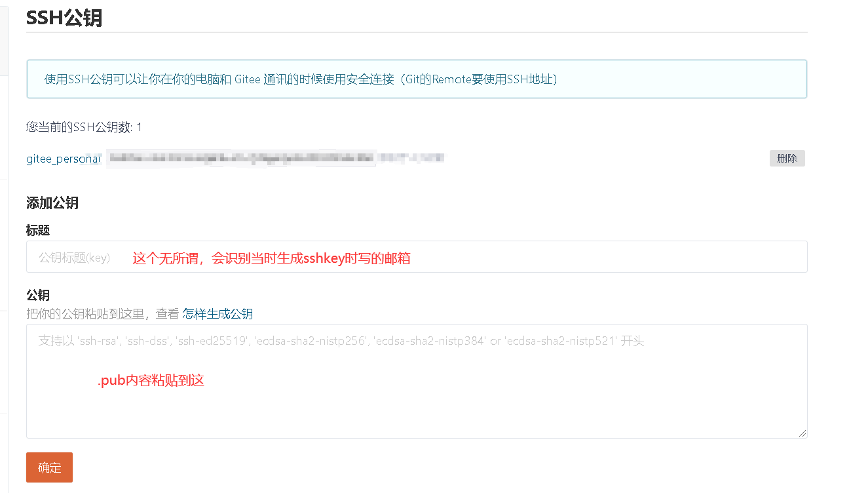Viewport: 868px width, 493px height.
Task: Click the 您当前的SSH公钥数 count text
Action: 84,127
